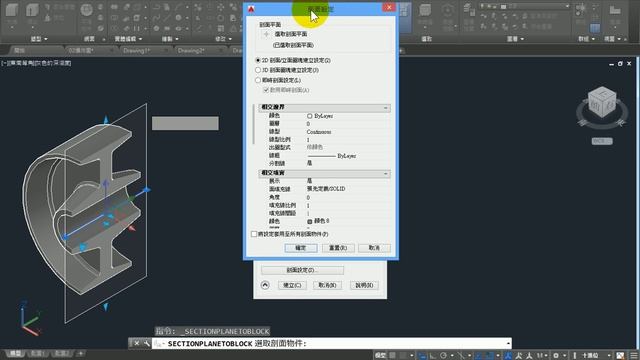Click the smooth object sphere icon in ribbon

87,9
